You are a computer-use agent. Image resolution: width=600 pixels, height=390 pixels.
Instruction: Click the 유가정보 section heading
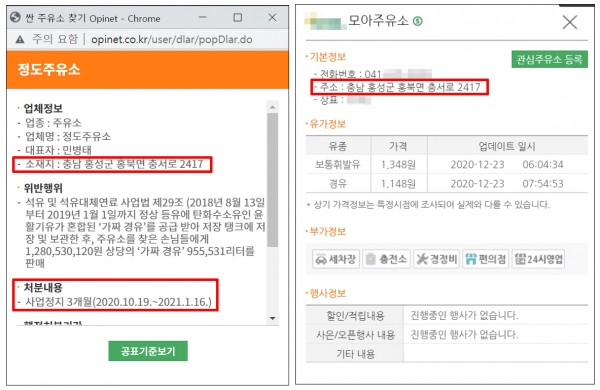[x=328, y=124]
